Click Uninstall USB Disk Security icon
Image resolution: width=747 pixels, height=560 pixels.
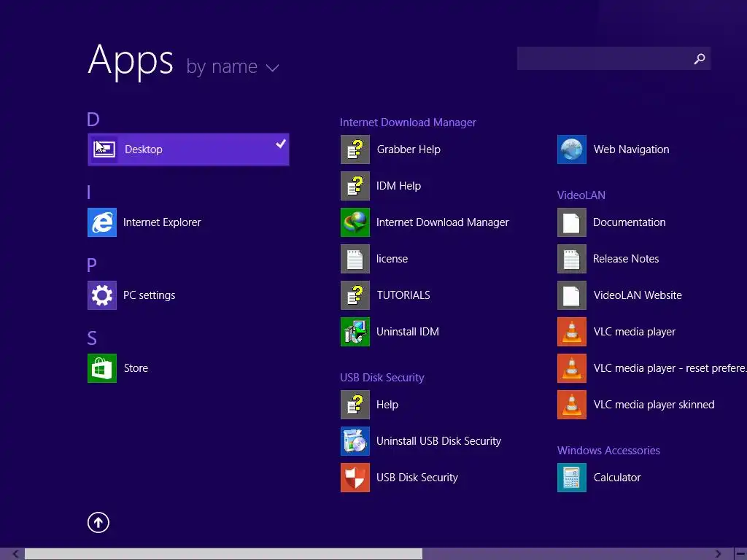pyautogui.click(x=355, y=441)
